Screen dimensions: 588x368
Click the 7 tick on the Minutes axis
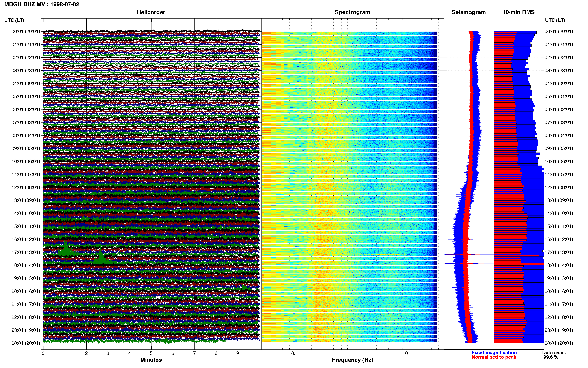coord(195,353)
